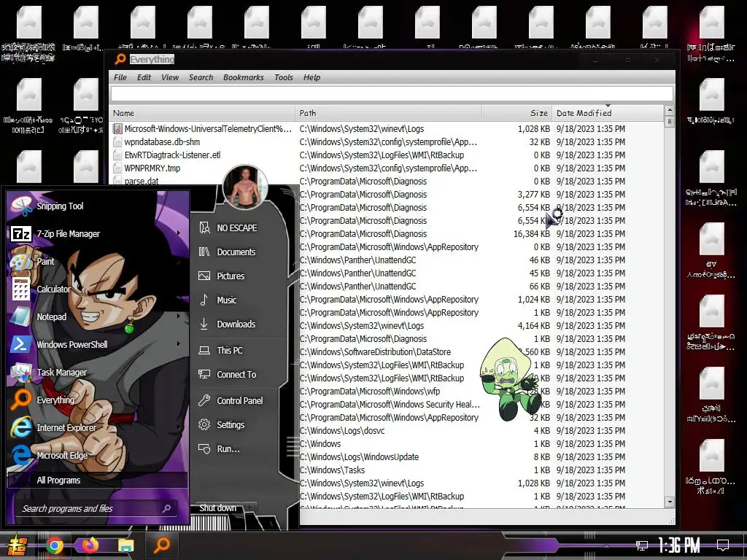Select wpndatabase.db-shm file row
Image resolution: width=747 pixels, height=560 pixels.
pos(162,142)
